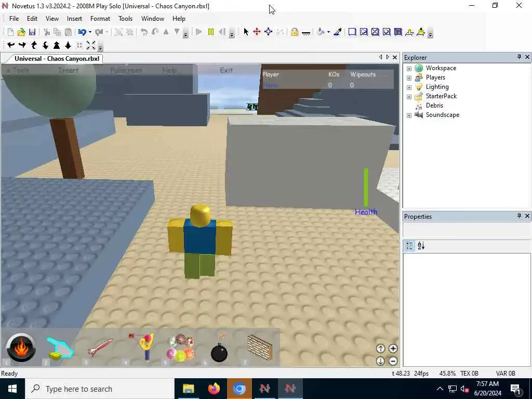Equip the red rocket tool
532x399 pixels.
pyautogui.click(x=100, y=347)
